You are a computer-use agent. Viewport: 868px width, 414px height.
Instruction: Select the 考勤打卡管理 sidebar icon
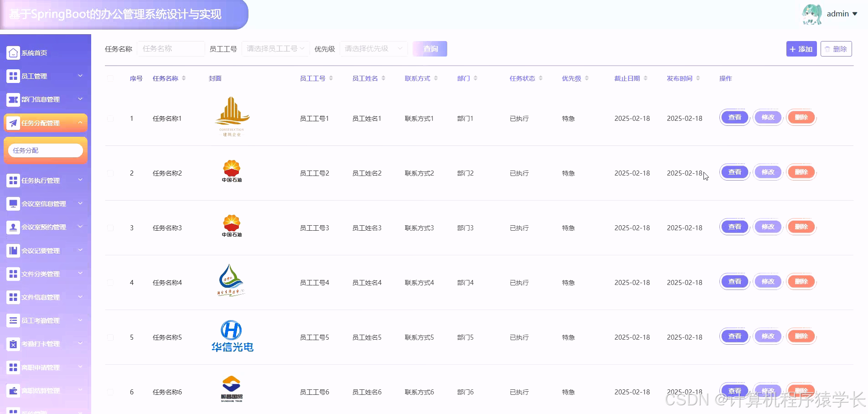[x=13, y=344]
